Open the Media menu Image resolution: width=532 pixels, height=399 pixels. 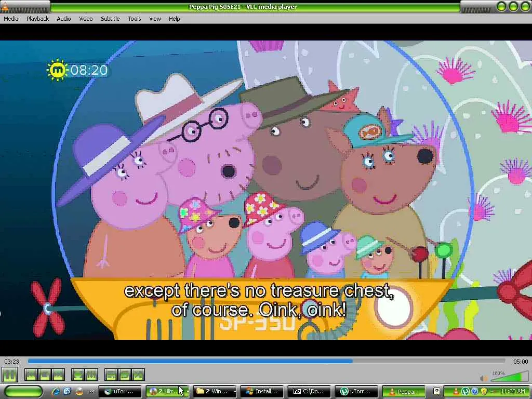(11, 19)
